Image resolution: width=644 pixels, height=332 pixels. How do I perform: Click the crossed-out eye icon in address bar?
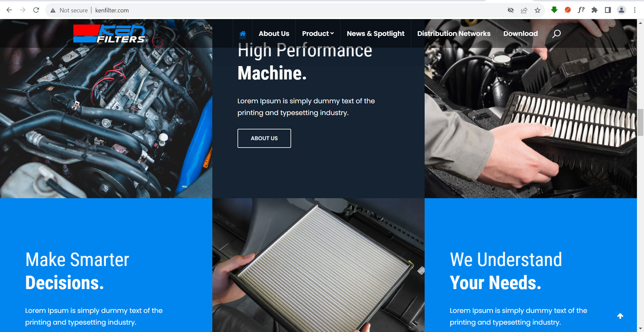pos(511,10)
